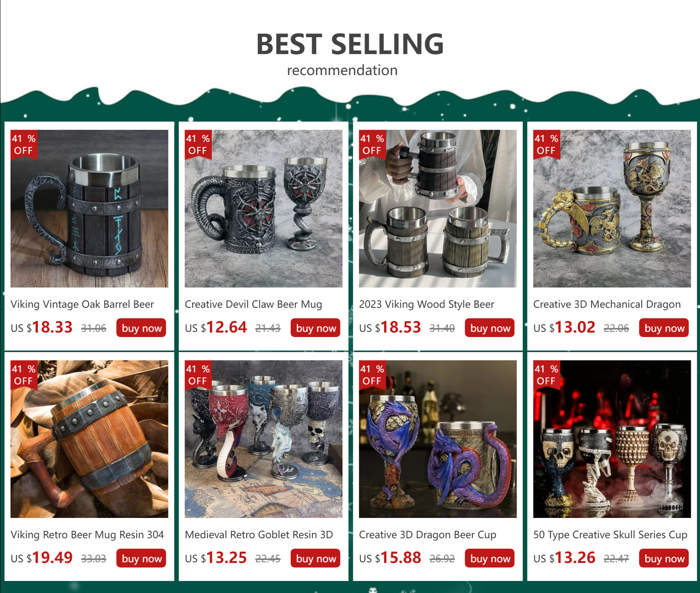Open the Creative 3D Mechanical Dragon image
This screenshot has height=593, width=700.
point(612,209)
